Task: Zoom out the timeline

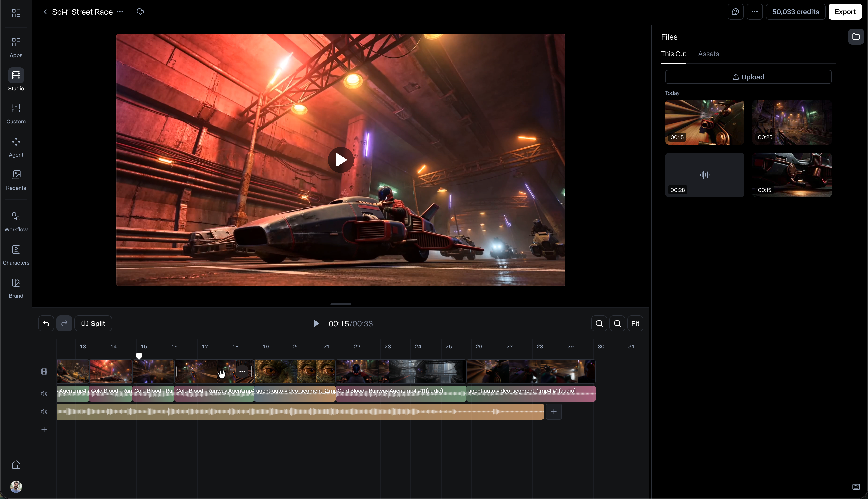Action: (599, 323)
